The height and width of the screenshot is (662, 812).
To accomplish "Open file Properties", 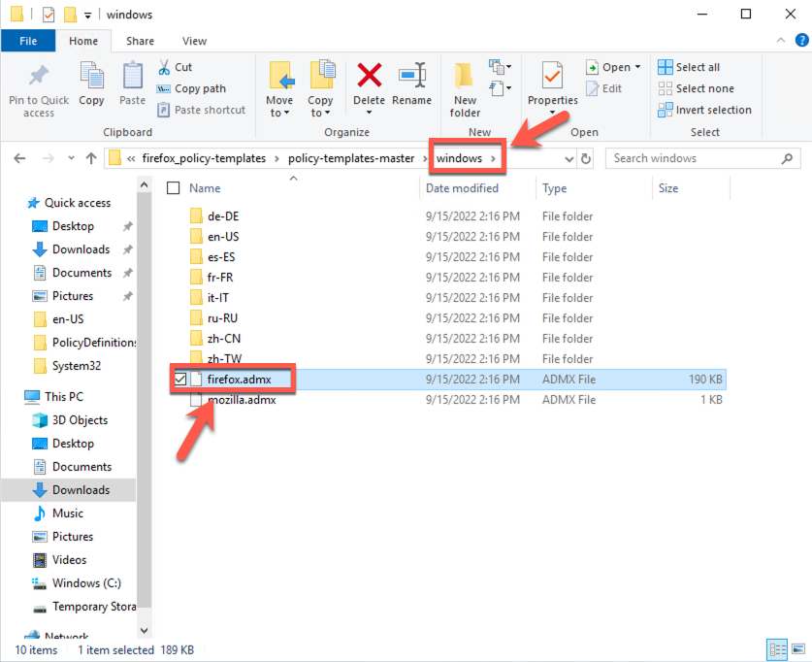I will click(553, 83).
